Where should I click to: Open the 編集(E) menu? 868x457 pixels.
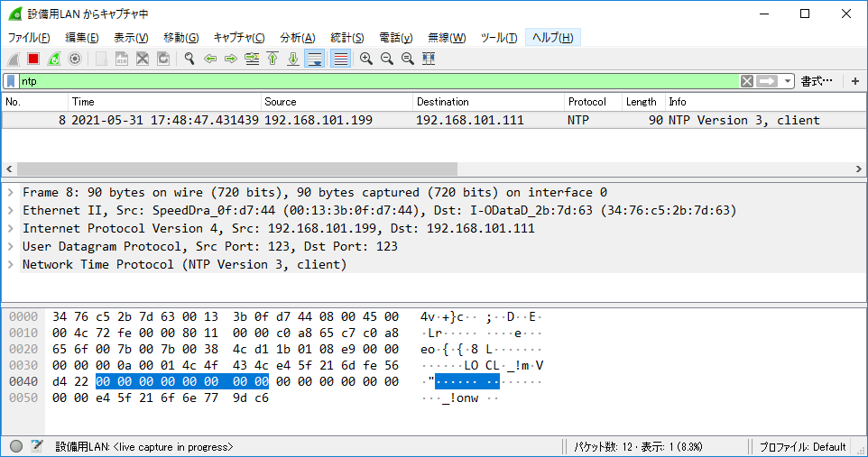tap(82, 38)
